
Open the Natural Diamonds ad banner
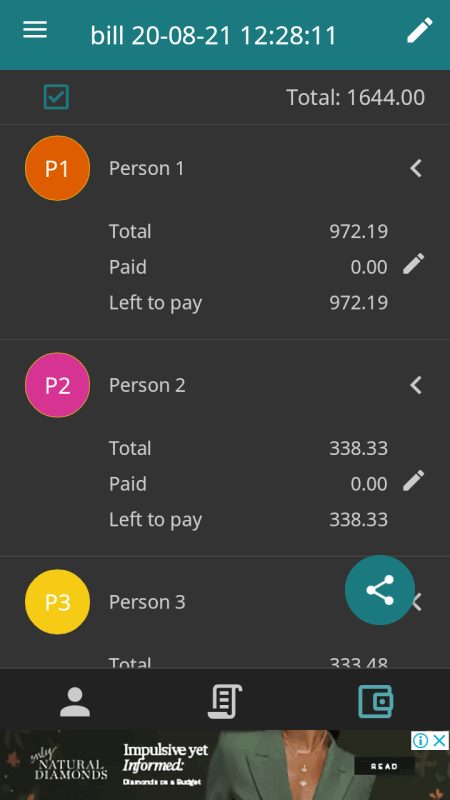(225, 765)
